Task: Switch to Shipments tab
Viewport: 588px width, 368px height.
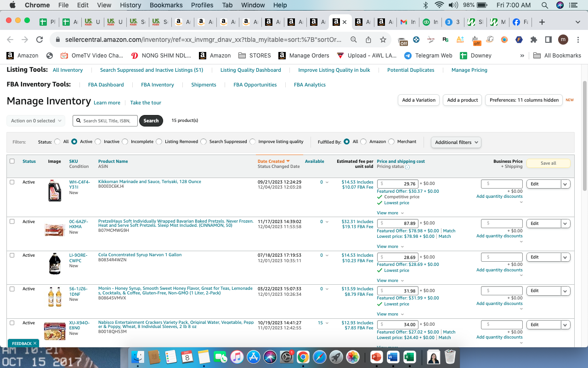Action: point(204,85)
